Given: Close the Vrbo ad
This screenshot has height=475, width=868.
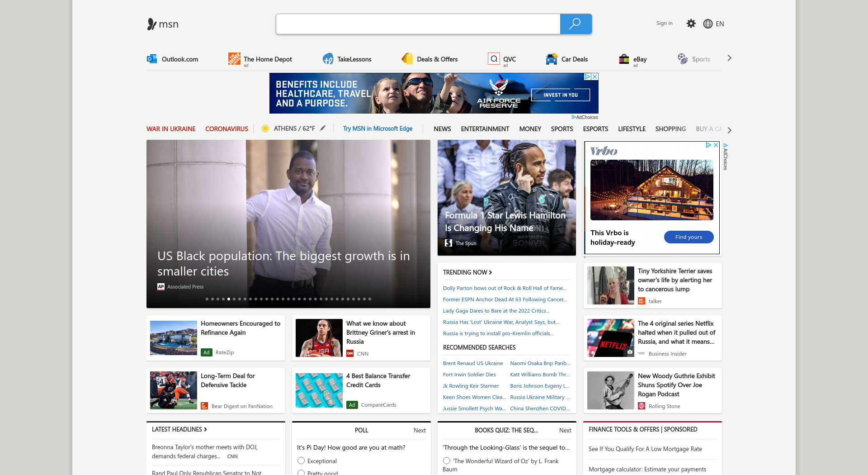Looking at the screenshot, I should click(x=716, y=145).
